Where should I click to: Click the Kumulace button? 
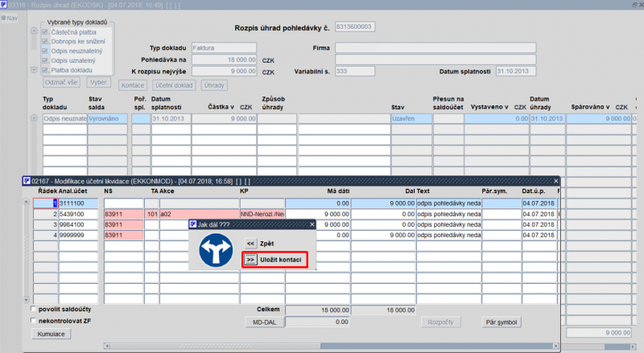click(45, 333)
